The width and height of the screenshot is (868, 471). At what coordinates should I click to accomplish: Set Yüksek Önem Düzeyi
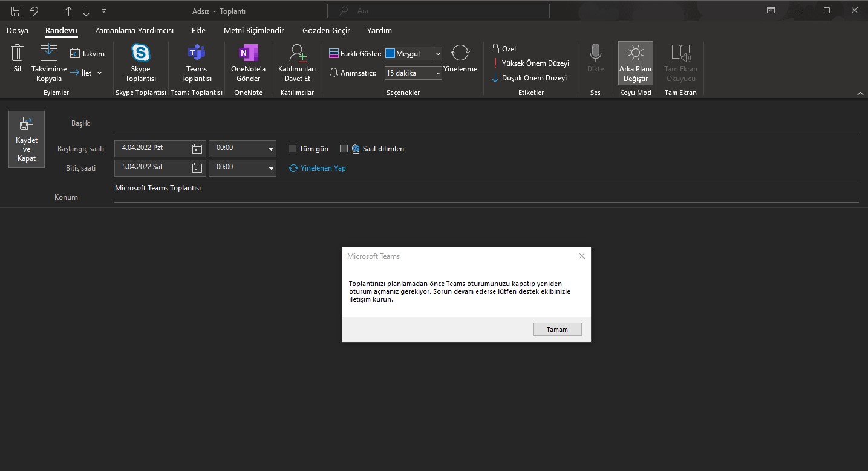[530, 63]
